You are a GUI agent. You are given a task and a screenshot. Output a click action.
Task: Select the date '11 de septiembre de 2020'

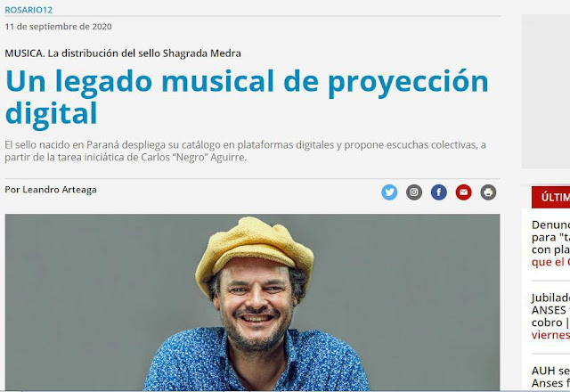point(58,27)
